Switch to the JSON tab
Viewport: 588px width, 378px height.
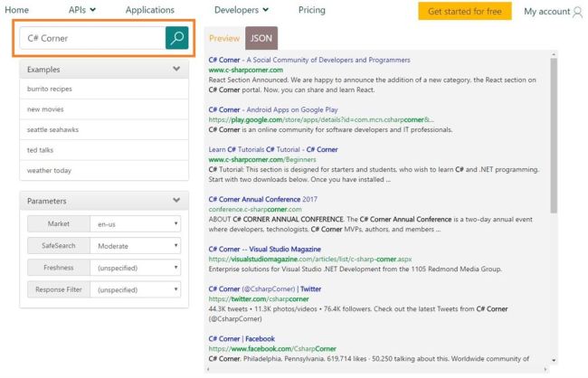(261, 39)
